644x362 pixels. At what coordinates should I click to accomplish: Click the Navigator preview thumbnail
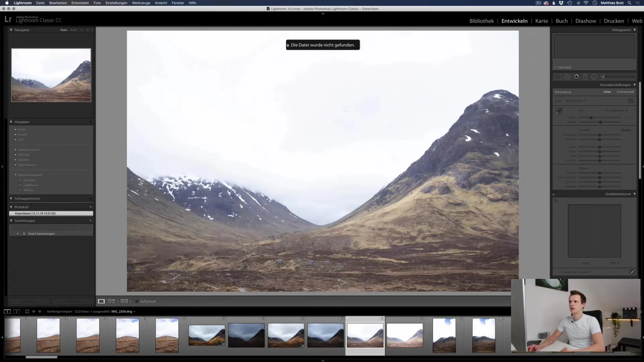tap(51, 75)
